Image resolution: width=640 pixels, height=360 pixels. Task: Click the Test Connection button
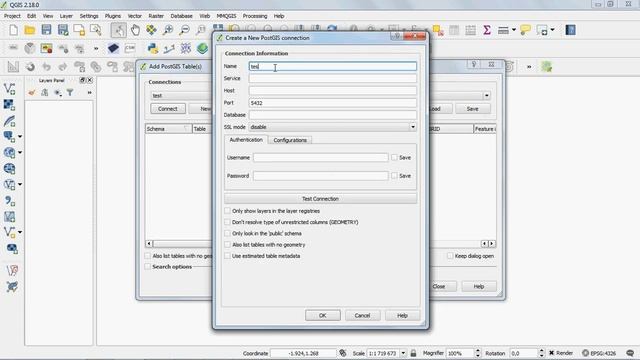(x=320, y=199)
